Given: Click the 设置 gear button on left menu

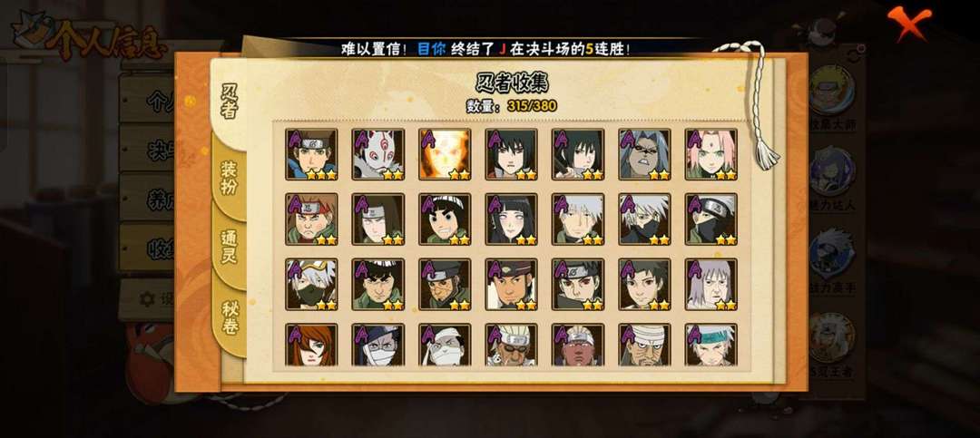Looking at the screenshot, I should pos(149,299).
